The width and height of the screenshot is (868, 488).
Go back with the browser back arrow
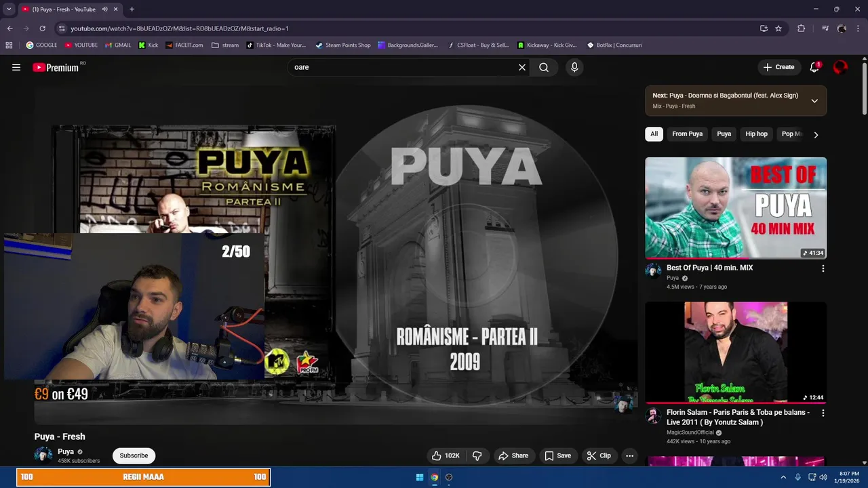click(x=9, y=28)
